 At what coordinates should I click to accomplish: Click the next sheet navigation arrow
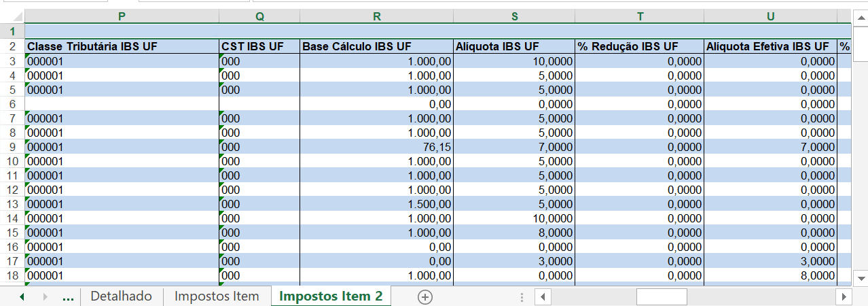(46, 296)
